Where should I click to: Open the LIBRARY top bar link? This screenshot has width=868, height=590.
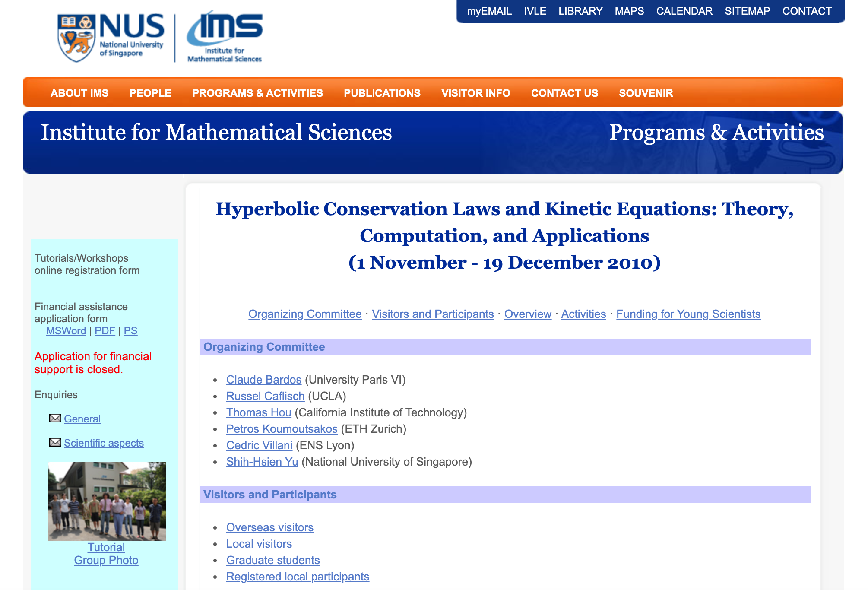click(x=580, y=11)
